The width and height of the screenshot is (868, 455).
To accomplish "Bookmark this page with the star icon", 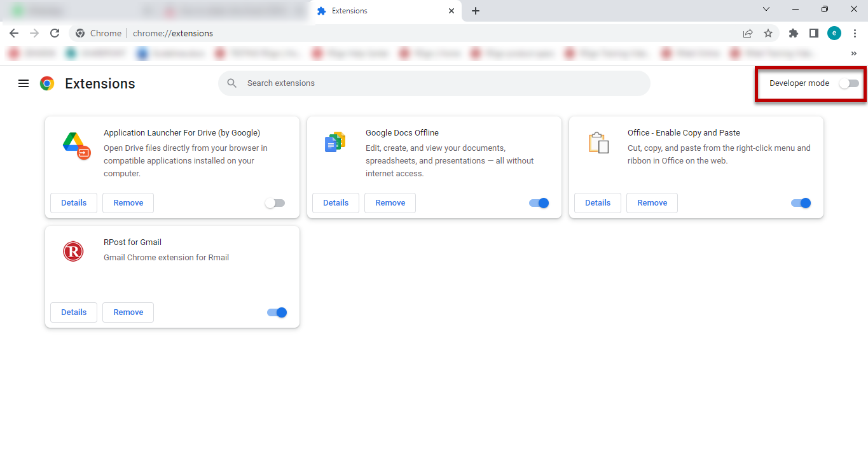I will 768,33.
